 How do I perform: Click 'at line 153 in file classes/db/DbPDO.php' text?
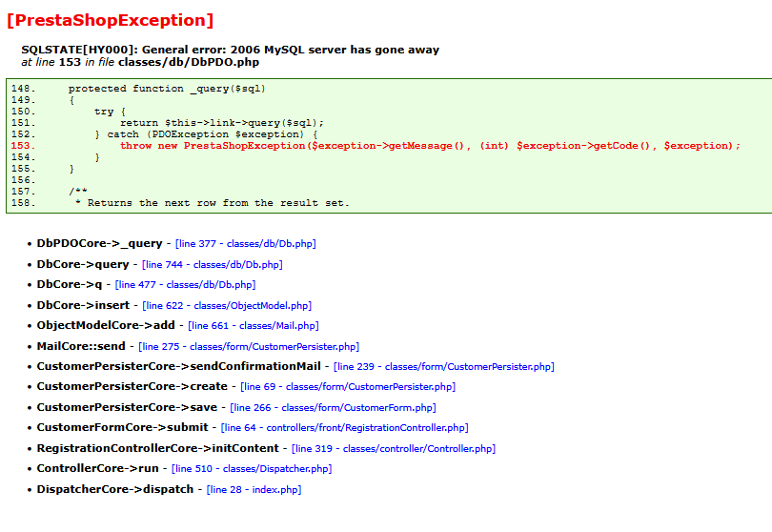click(x=140, y=62)
